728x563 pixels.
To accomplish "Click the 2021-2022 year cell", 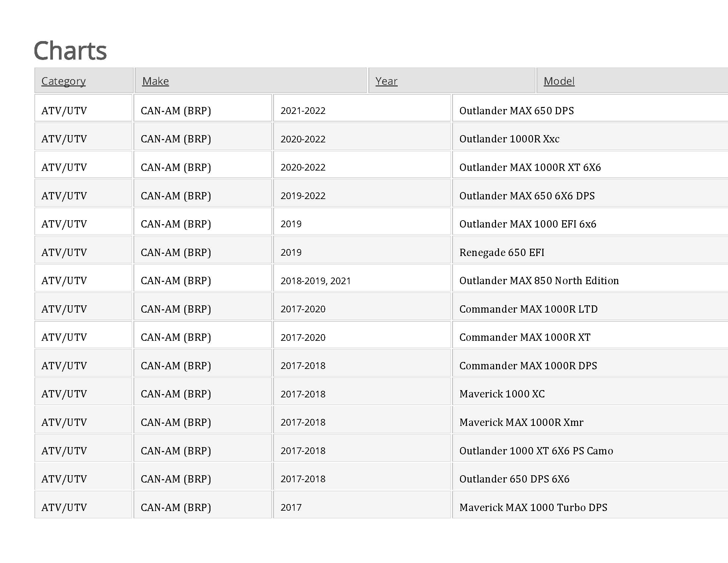I will [362, 108].
